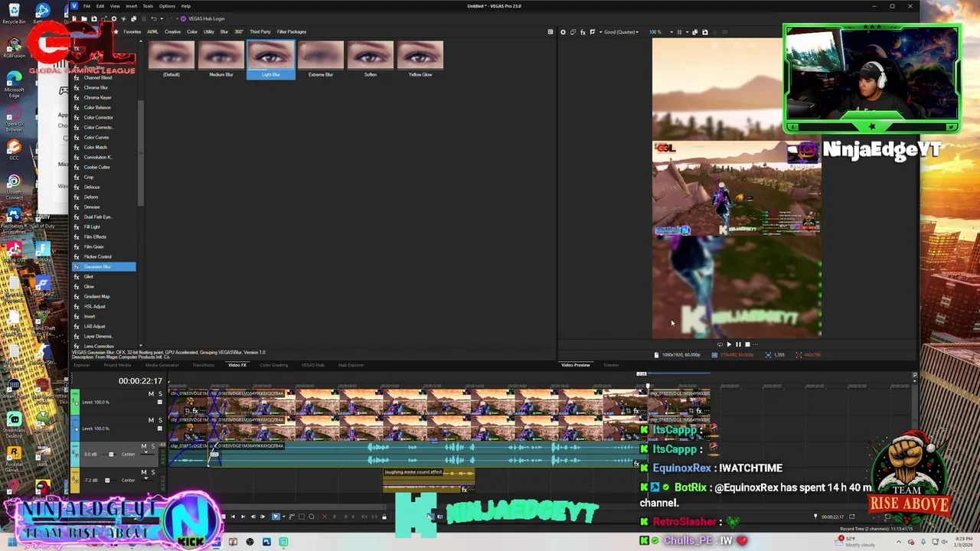Screen dimensions: 980x551
Task: Show Favorites effects filter
Action: 132,32
